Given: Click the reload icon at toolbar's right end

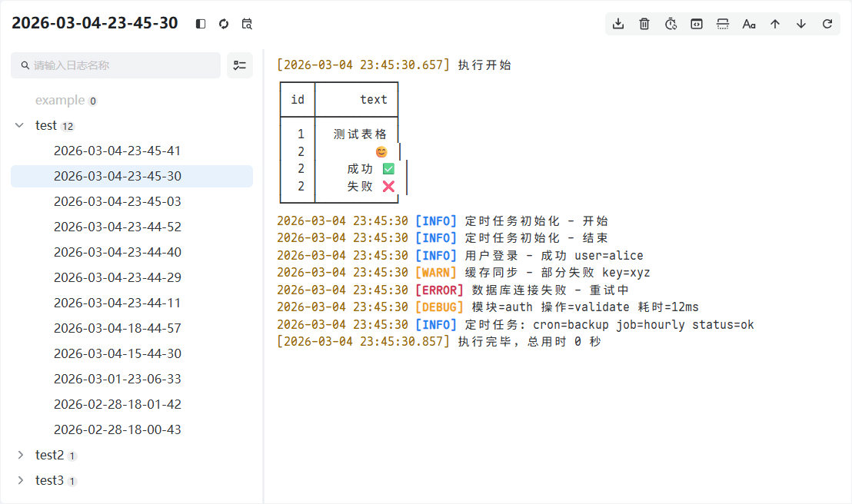Looking at the screenshot, I should click(x=827, y=24).
